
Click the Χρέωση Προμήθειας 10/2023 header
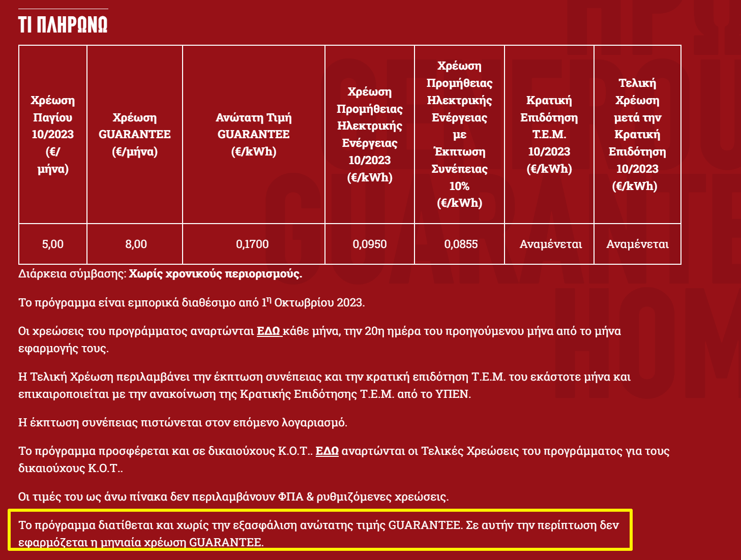click(x=370, y=135)
